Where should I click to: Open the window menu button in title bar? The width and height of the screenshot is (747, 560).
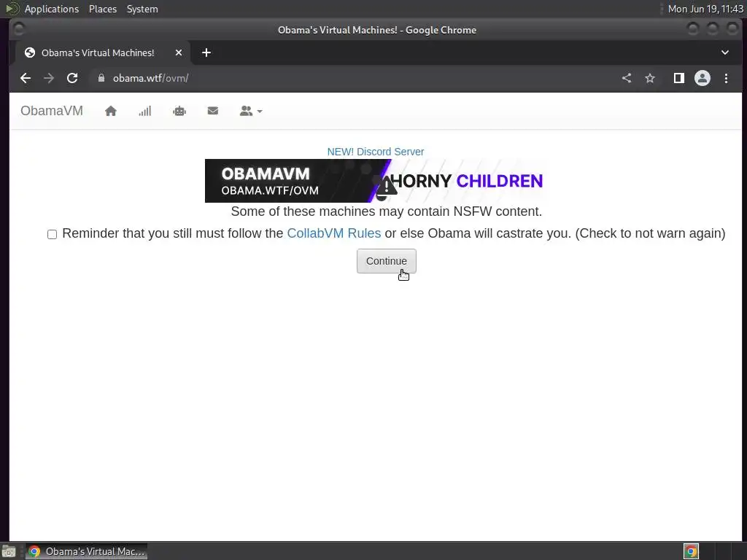point(18,29)
